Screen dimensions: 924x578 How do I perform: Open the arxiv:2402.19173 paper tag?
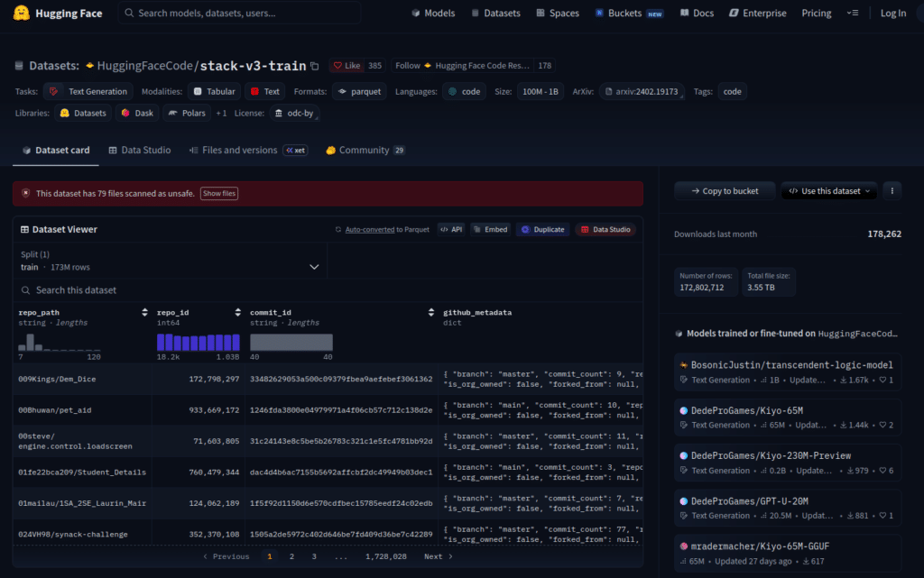click(642, 91)
